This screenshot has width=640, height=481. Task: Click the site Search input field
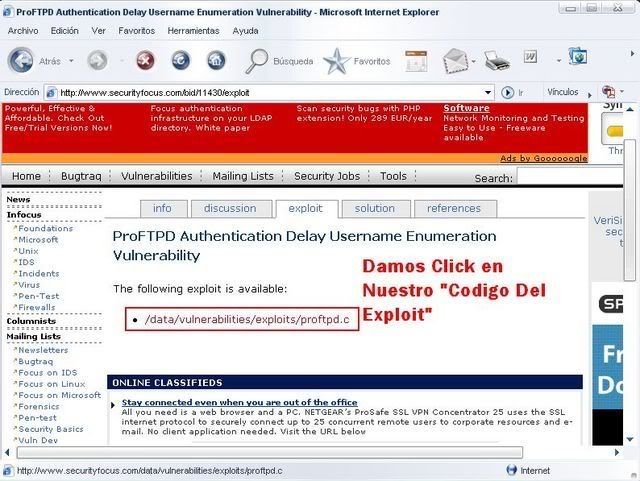[x=570, y=177]
